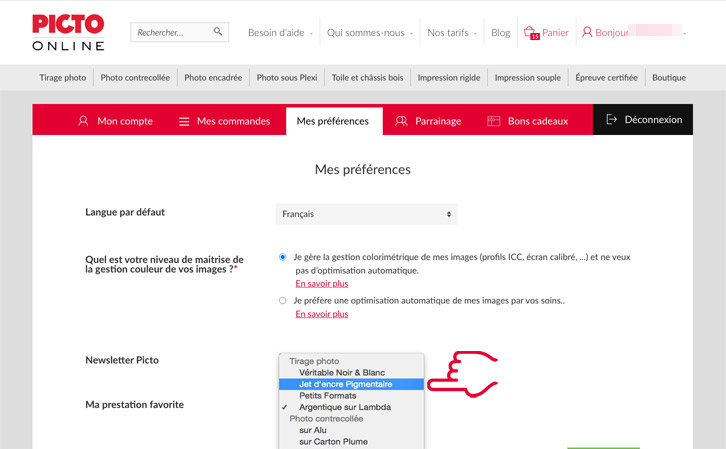Open Mes commandes tab
This screenshot has height=449, width=726.
224,121
